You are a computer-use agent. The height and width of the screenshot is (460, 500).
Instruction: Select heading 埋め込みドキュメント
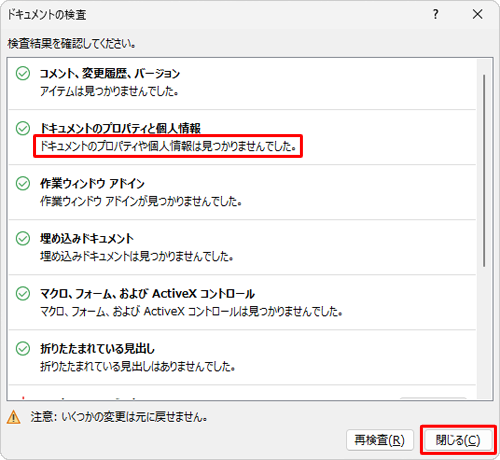point(87,238)
